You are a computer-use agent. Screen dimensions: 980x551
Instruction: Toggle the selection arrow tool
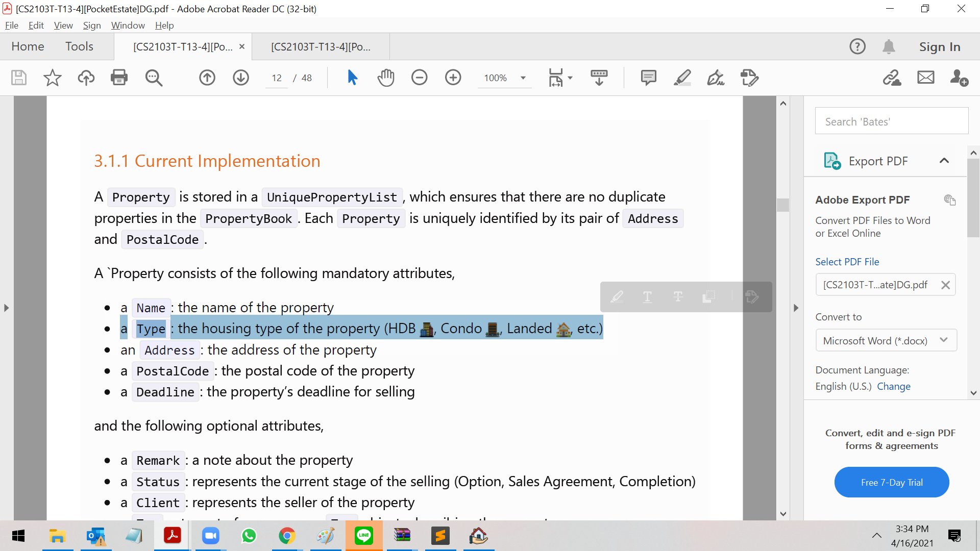pyautogui.click(x=352, y=78)
